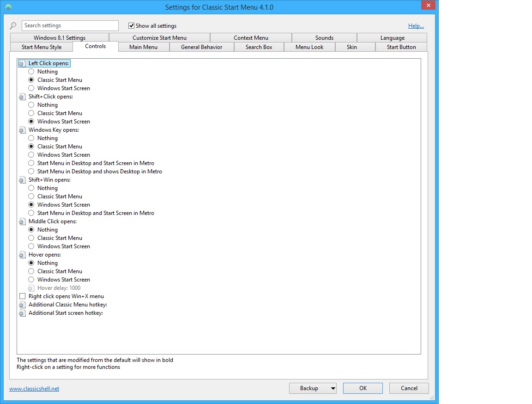Select the Controls tab
The image size is (532, 404).
coord(95,46)
